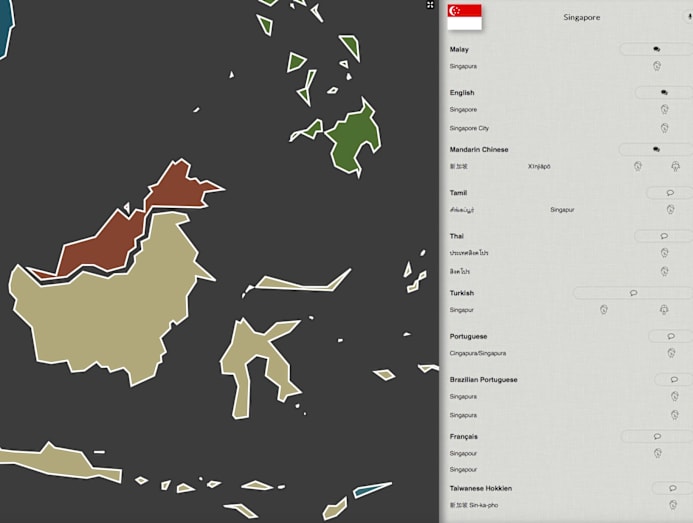Viewport: 693px width, 523px height.
Task: Click the Singapore title at the panel top
Action: 582,17
